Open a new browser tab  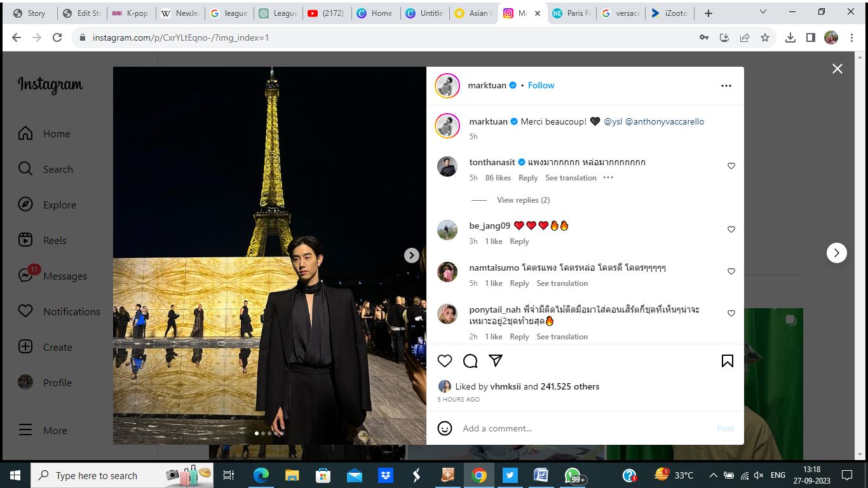(709, 13)
